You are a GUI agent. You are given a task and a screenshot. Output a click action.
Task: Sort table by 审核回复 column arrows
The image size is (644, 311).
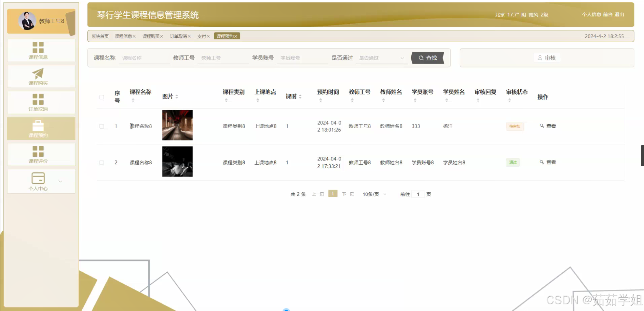pos(478,100)
